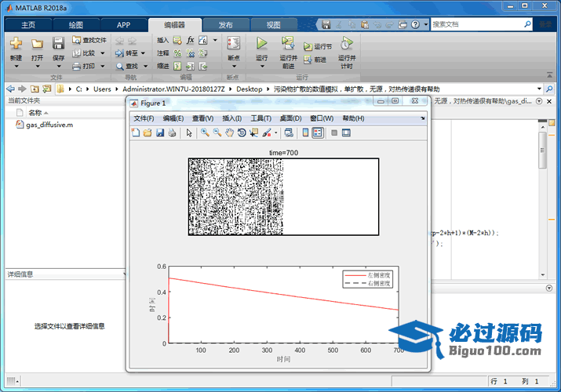Click the Find (查找) search button
This screenshot has height=392, width=561.
pyautogui.click(x=127, y=66)
